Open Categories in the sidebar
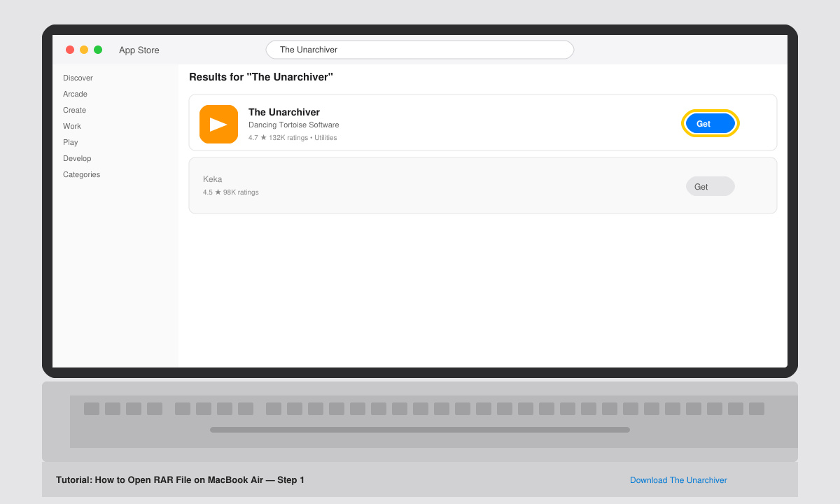This screenshot has height=504, width=840. click(81, 174)
